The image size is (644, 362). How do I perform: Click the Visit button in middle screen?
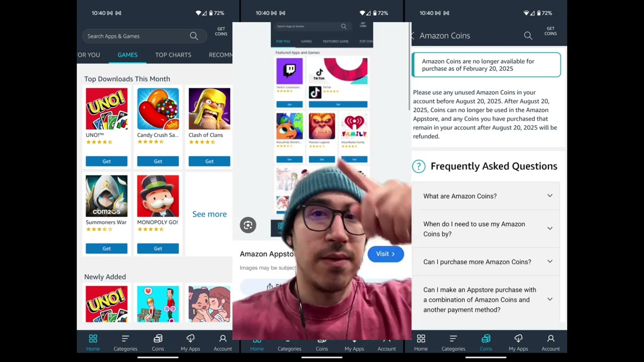[x=385, y=254]
